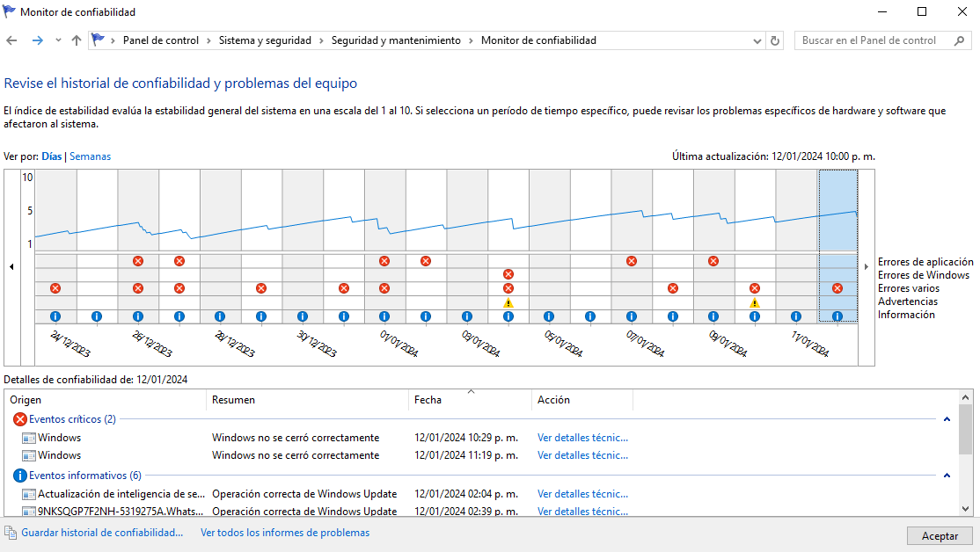980x552 pixels.
Task: Click Guardar historial de confiabilidad link
Action: click(102, 533)
